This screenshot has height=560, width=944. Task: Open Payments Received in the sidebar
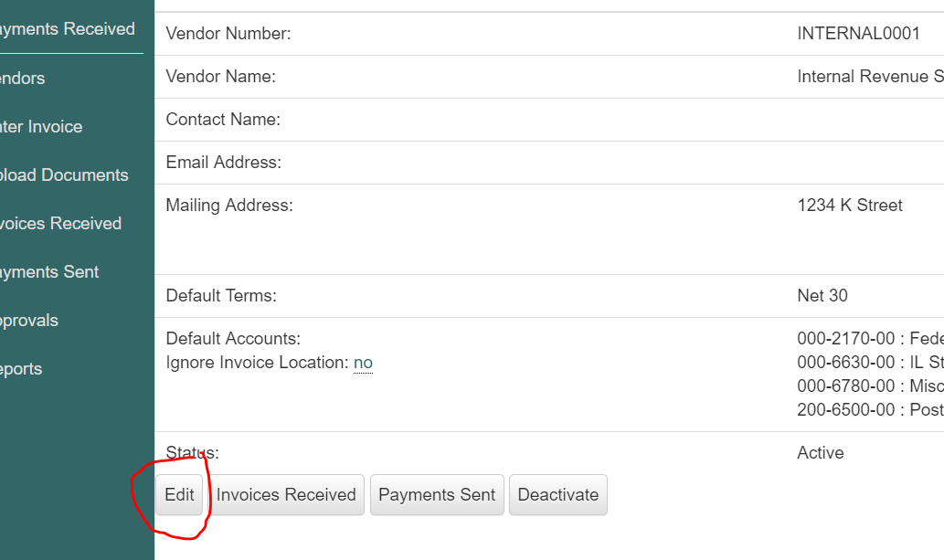pos(67,29)
